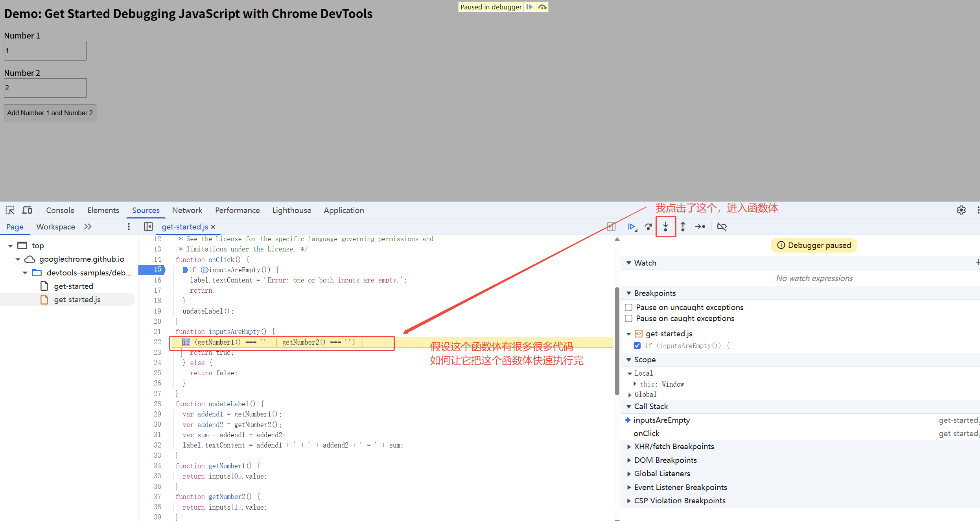This screenshot has height=521, width=980.
Task: Click Step over next function call icon
Action: (648, 227)
